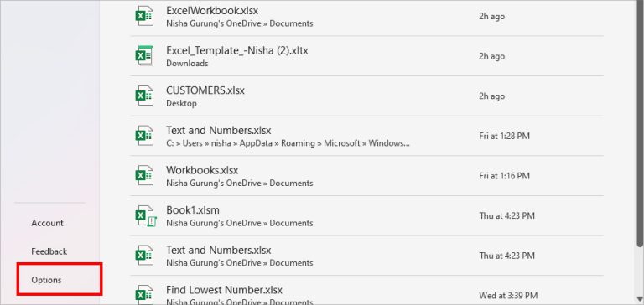Select Feedback in the sidebar
The width and height of the screenshot is (644, 305).
point(49,251)
